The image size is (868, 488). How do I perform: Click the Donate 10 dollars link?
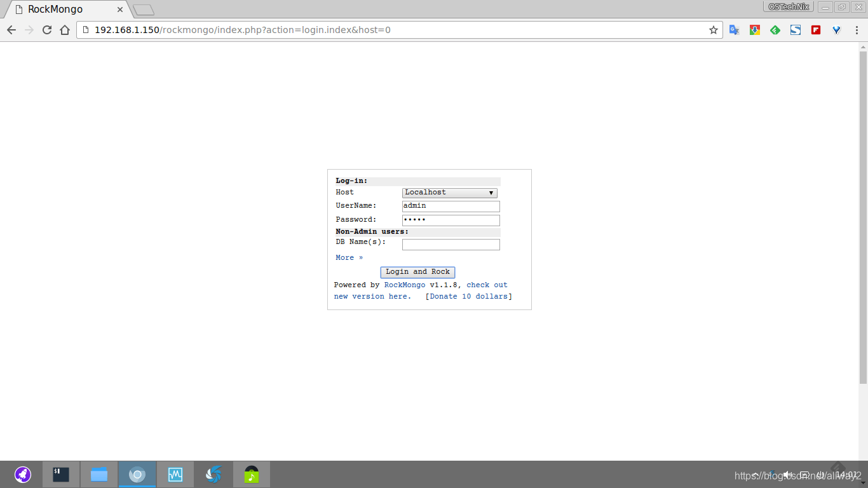(x=468, y=296)
